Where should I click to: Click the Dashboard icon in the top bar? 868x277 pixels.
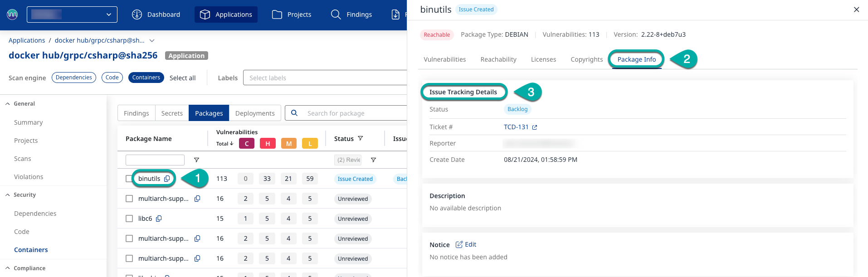click(137, 15)
